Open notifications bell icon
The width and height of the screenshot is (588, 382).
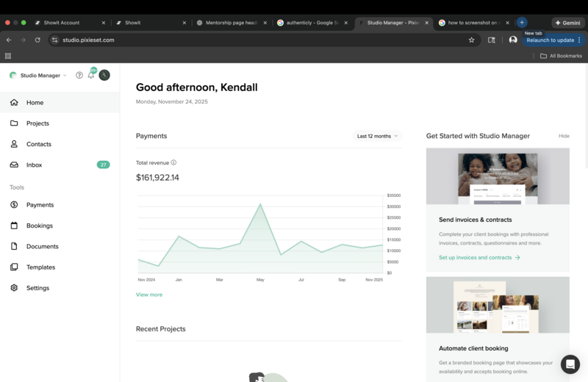coord(91,75)
